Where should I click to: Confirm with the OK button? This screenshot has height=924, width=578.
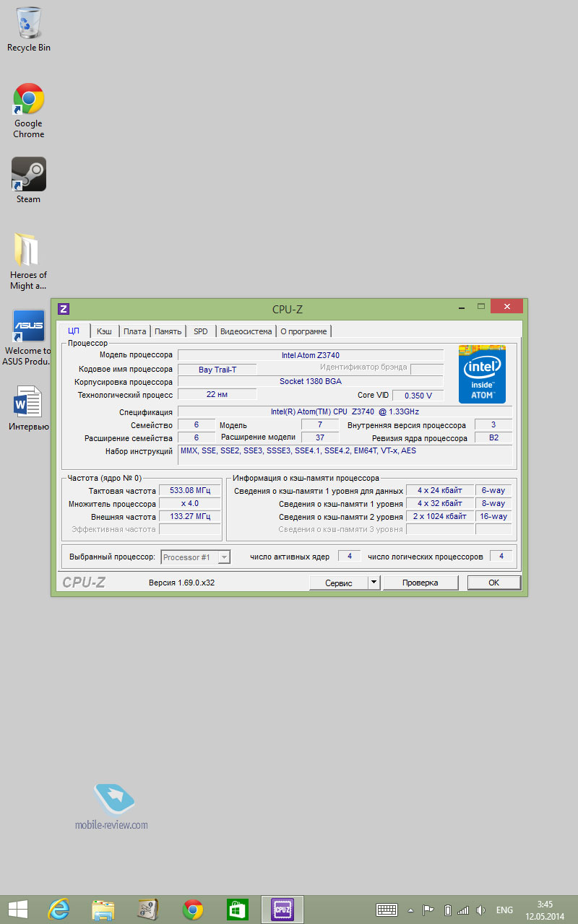tap(493, 583)
